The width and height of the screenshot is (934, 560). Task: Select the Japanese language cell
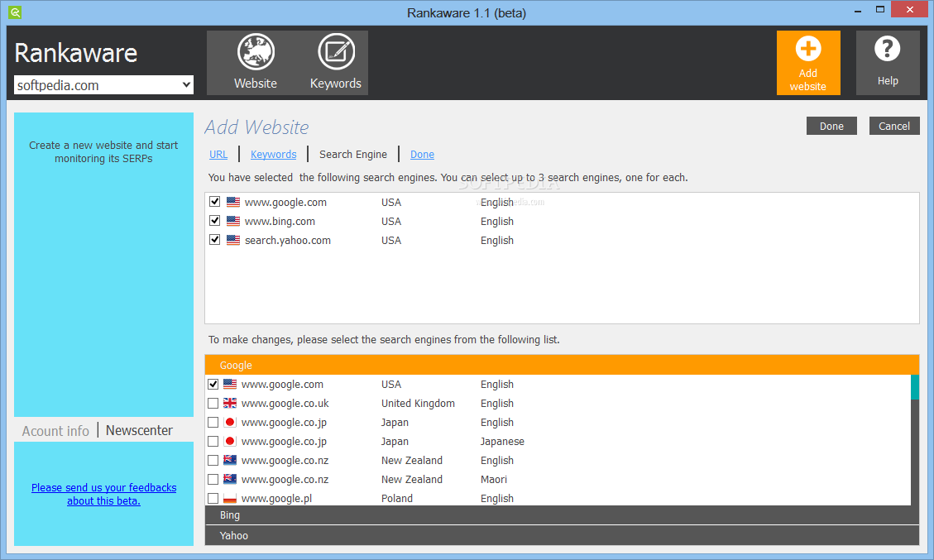click(502, 442)
